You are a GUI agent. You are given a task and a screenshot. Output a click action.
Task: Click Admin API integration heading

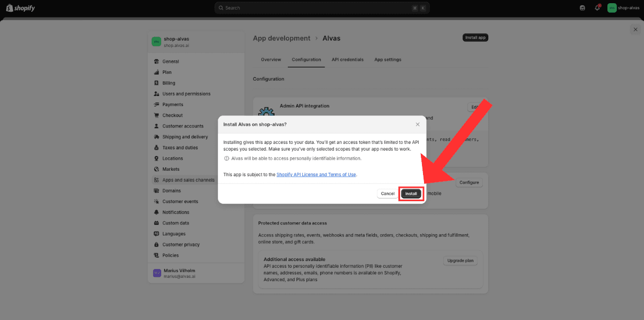pyautogui.click(x=304, y=106)
